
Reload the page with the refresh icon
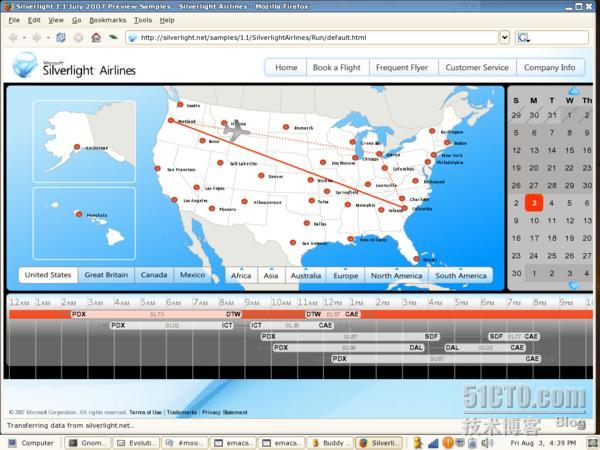point(60,38)
